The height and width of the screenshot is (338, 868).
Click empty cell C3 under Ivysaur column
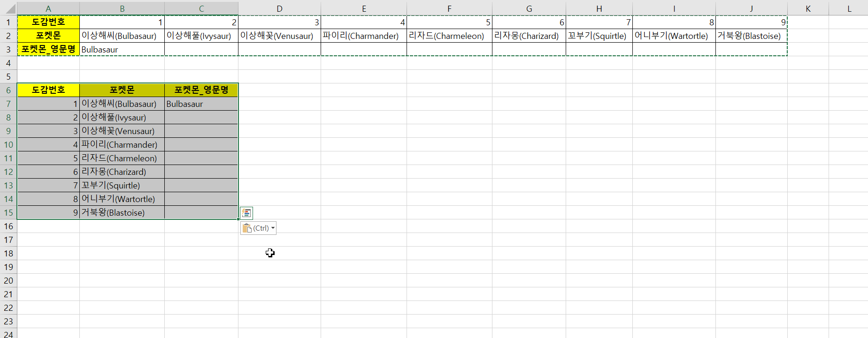coord(201,49)
